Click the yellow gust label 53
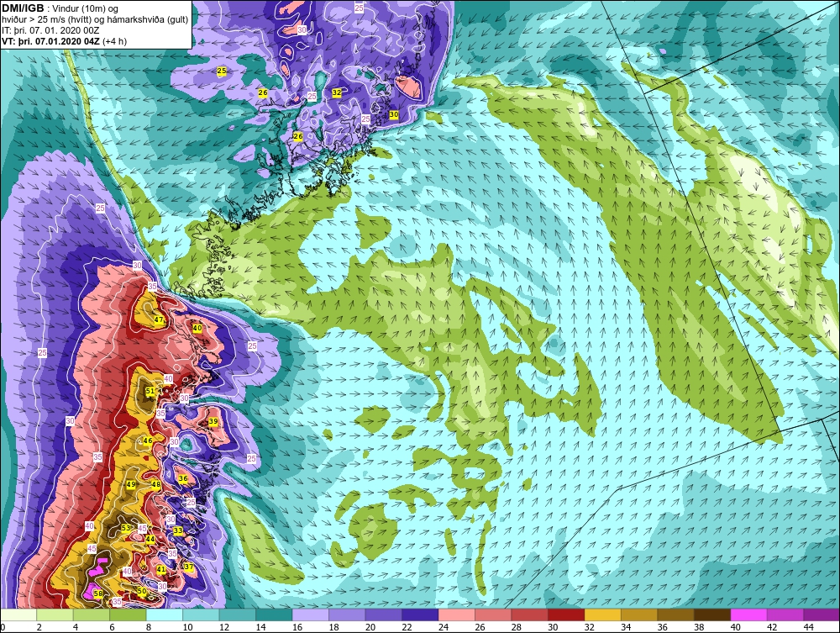 [125, 528]
